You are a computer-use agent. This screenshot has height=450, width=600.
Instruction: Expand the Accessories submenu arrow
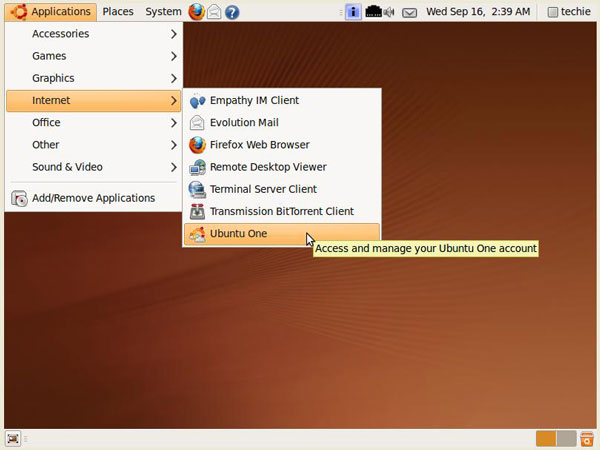click(174, 34)
